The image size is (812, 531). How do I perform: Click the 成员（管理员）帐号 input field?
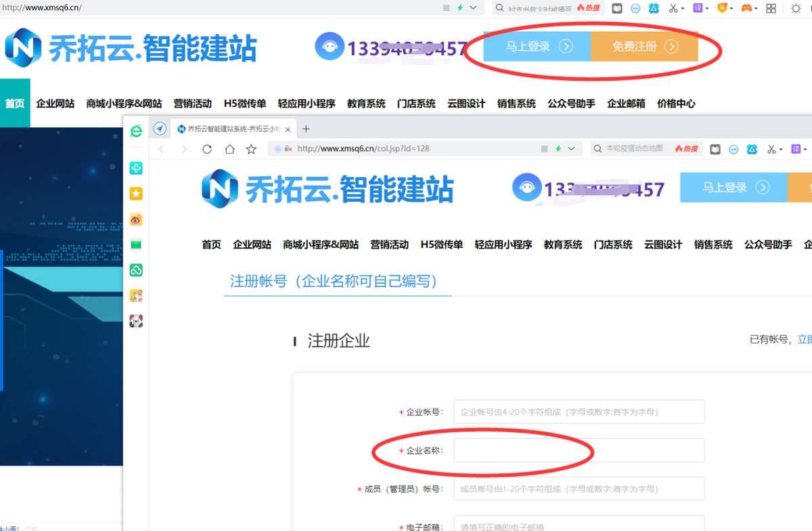pos(579,488)
